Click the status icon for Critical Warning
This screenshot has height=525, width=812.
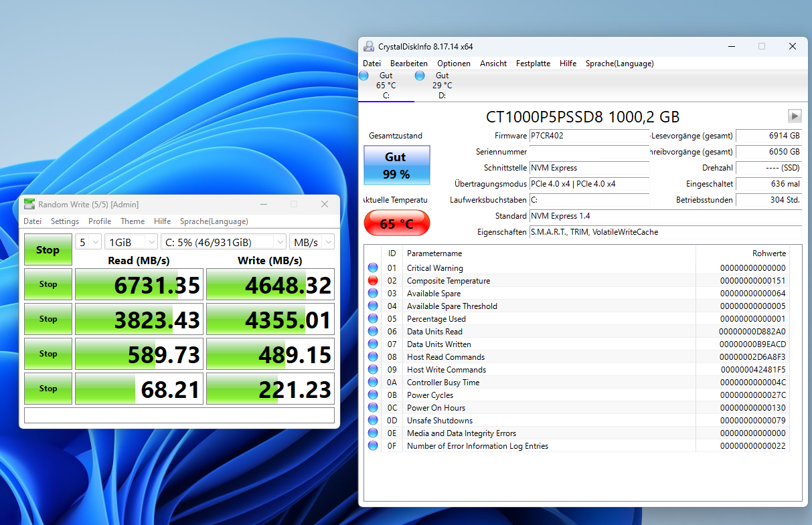point(373,268)
